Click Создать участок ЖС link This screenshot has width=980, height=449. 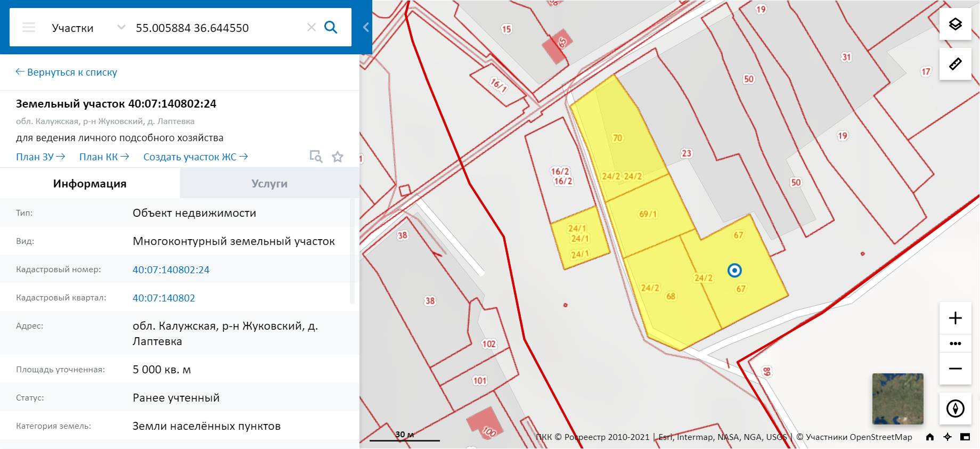tap(195, 157)
